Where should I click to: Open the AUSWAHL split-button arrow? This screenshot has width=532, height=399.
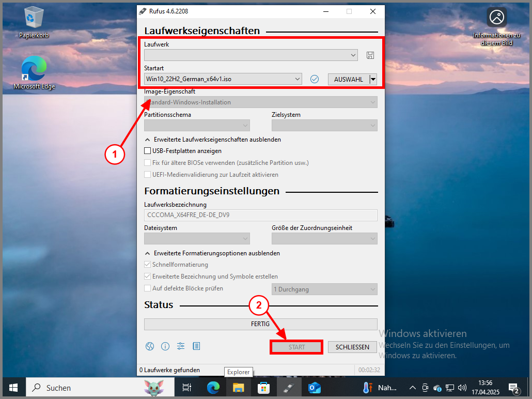[x=373, y=80]
